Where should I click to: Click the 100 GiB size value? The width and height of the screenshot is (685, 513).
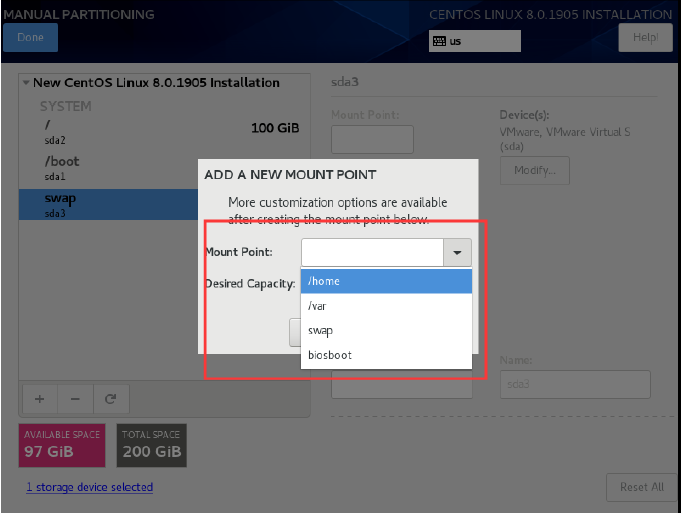[x=275, y=128]
